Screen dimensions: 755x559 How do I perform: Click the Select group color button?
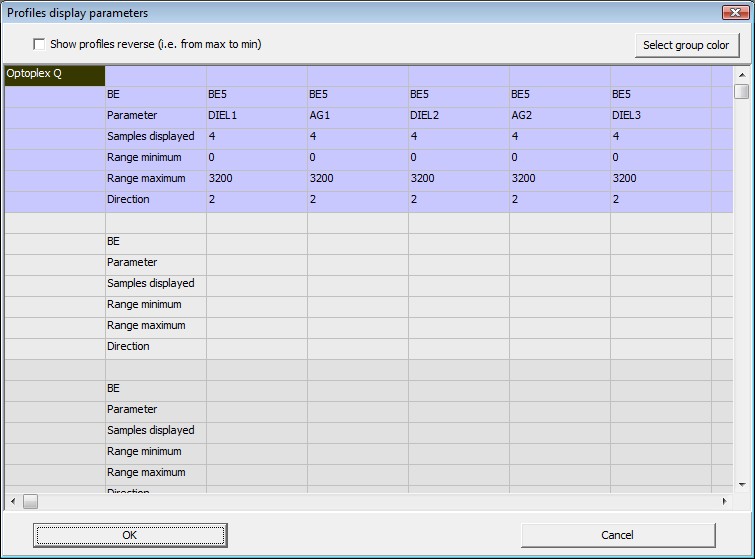[x=687, y=45]
